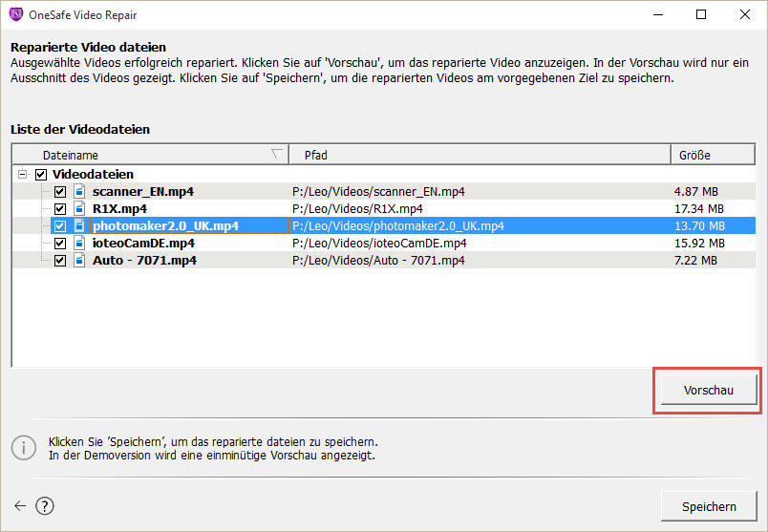Image resolution: width=768 pixels, height=532 pixels.
Task: Click the Auto - 7071.mp4 file icon
Action: click(x=79, y=260)
